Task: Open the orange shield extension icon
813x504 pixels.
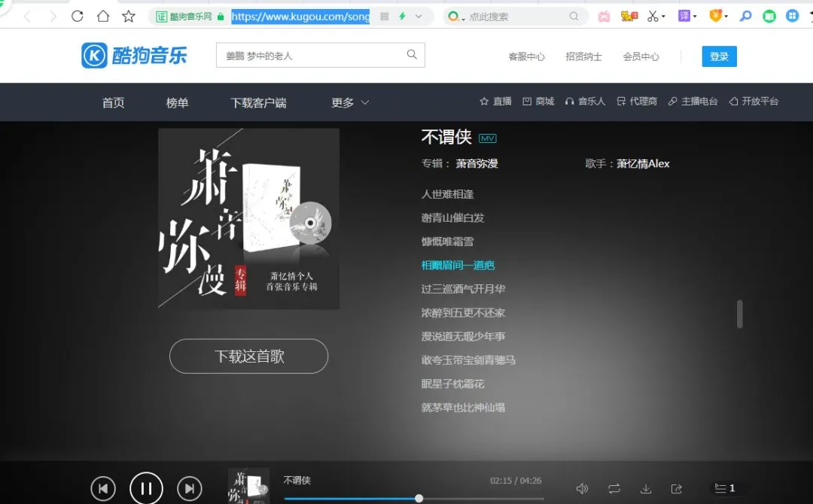Action: pos(716,16)
